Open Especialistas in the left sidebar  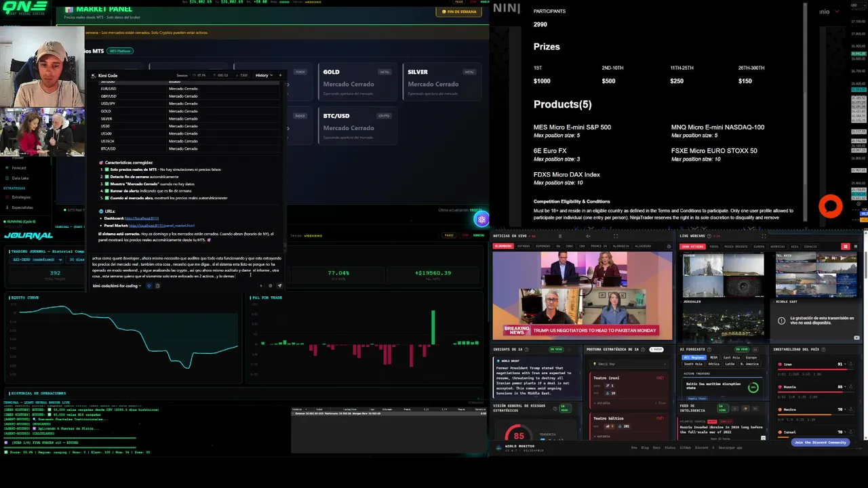[x=22, y=207]
